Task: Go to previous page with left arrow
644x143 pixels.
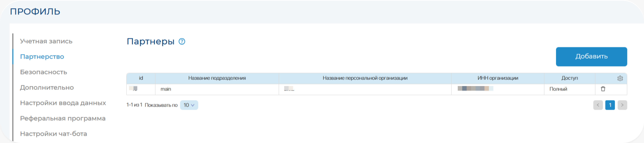Action: [x=598, y=105]
